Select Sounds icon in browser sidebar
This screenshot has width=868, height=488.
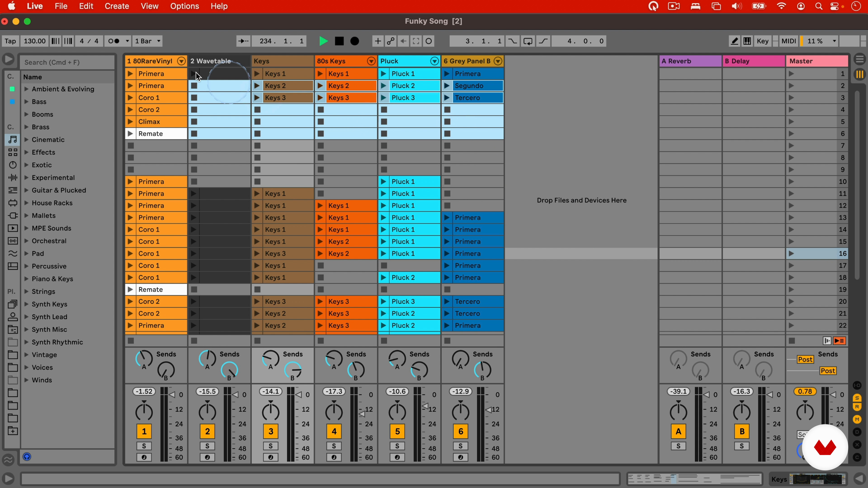[12, 139]
